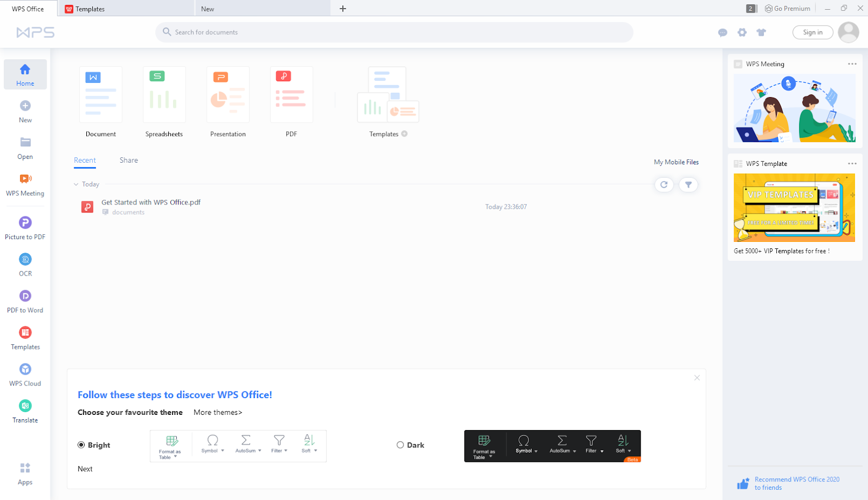Click the 'Get 5000+ VIP Templates for free' text

[x=782, y=251]
